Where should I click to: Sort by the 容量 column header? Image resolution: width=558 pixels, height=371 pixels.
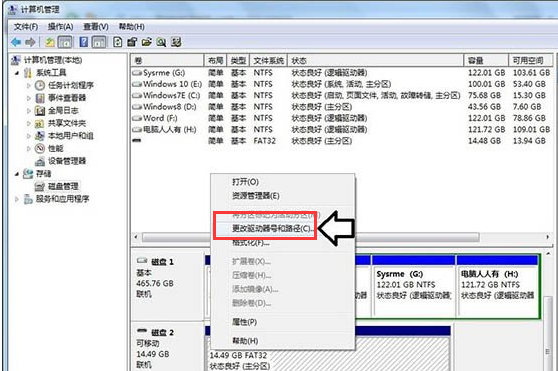486,60
